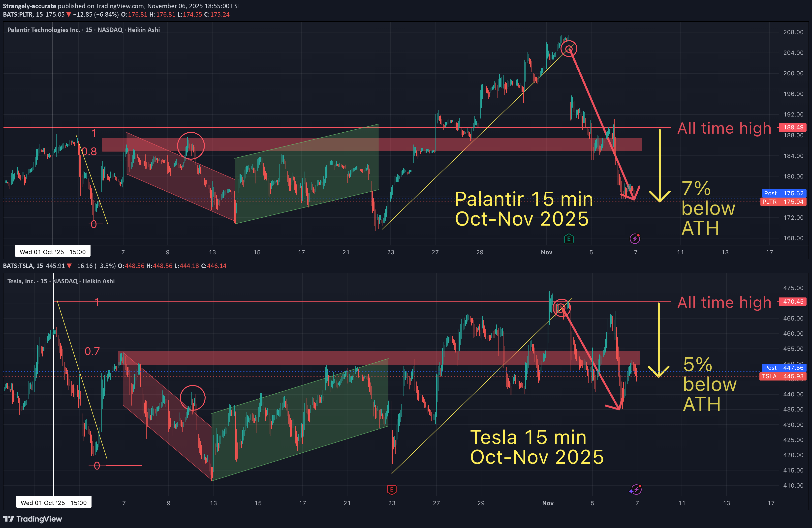The image size is (812, 528).
Task: Click the 470.45 all time high label
Action: [x=793, y=301]
